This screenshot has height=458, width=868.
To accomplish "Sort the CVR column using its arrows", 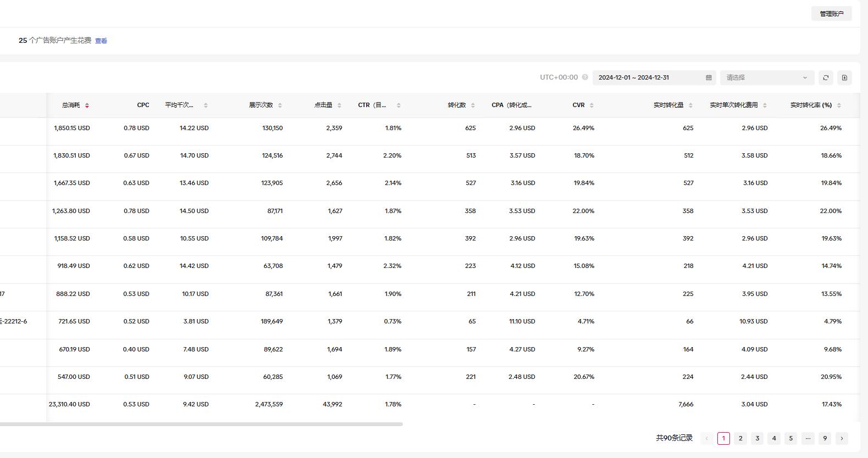I will [591, 105].
